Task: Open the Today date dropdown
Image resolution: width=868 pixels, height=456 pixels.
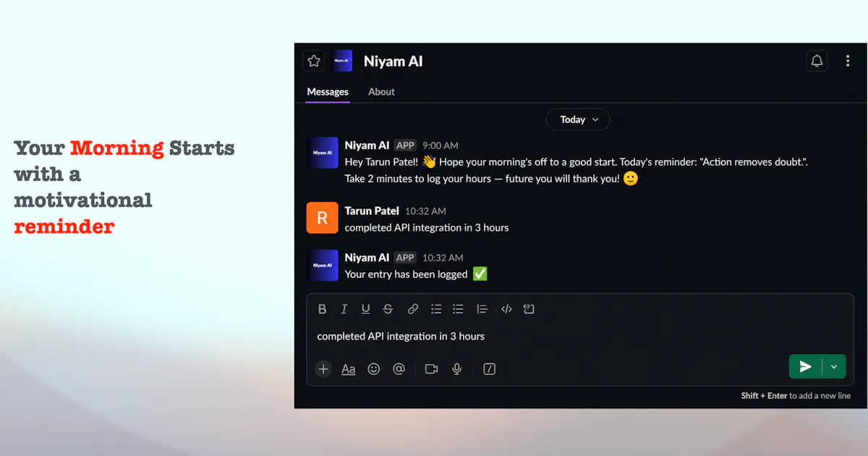Action: [578, 119]
